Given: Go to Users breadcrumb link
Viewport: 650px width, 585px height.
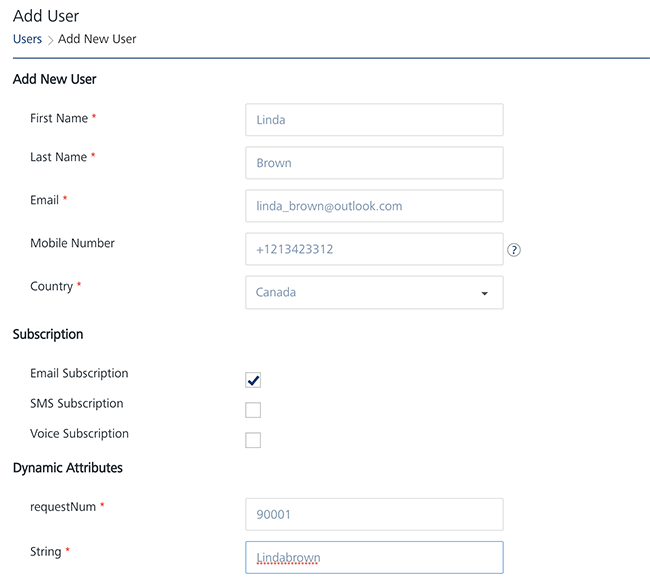Looking at the screenshot, I should point(27,39).
